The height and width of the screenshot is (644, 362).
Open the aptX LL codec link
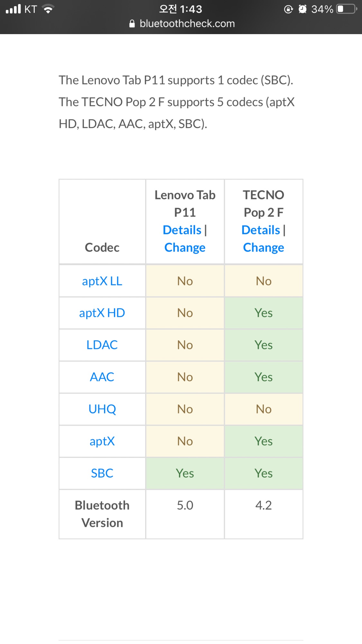tap(102, 281)
